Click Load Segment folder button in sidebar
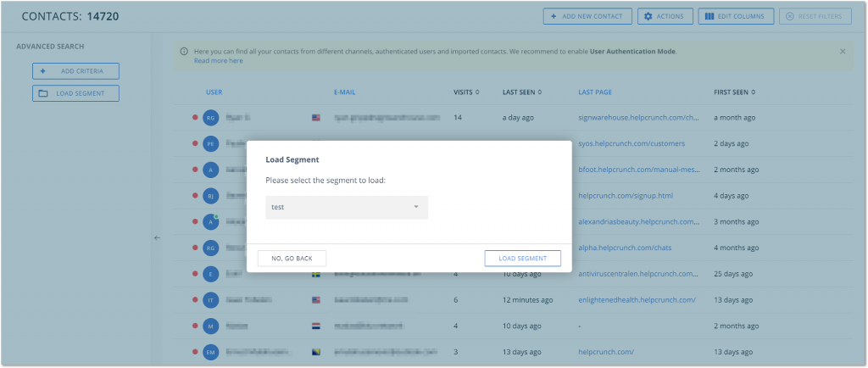Viewport: 868px width, 368px height. (x=75, y=93)
